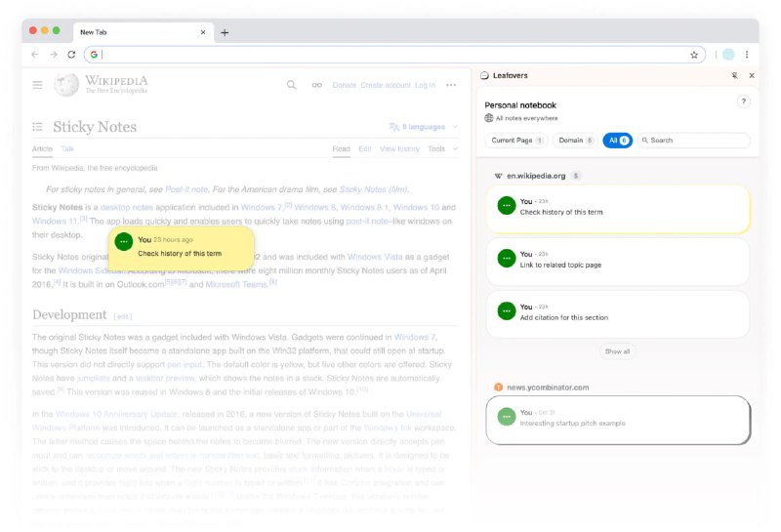Image resolution: width=781 pixels, height=532 pixels.
Task: Click avatar of 'Interesting startup pitch example' card
Action: tap(507, 417)
